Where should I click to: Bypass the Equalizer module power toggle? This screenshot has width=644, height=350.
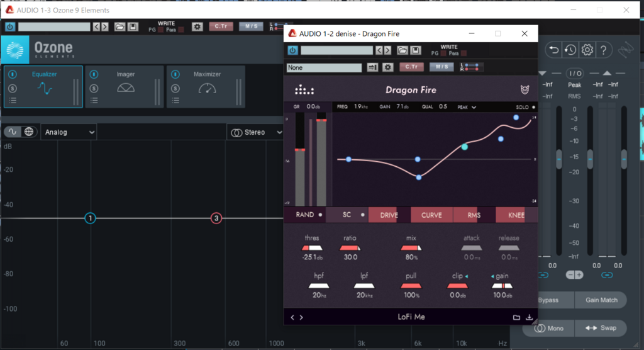(13, 74)
